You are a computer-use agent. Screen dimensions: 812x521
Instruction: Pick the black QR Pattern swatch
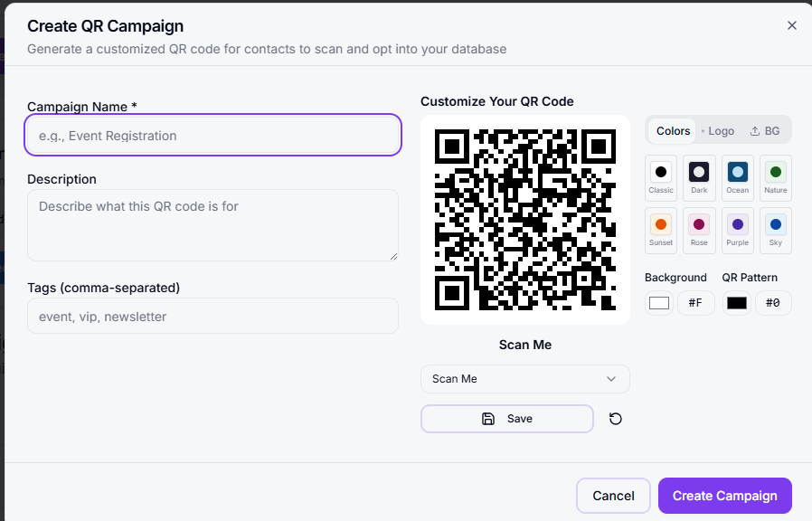pos(736,302)
